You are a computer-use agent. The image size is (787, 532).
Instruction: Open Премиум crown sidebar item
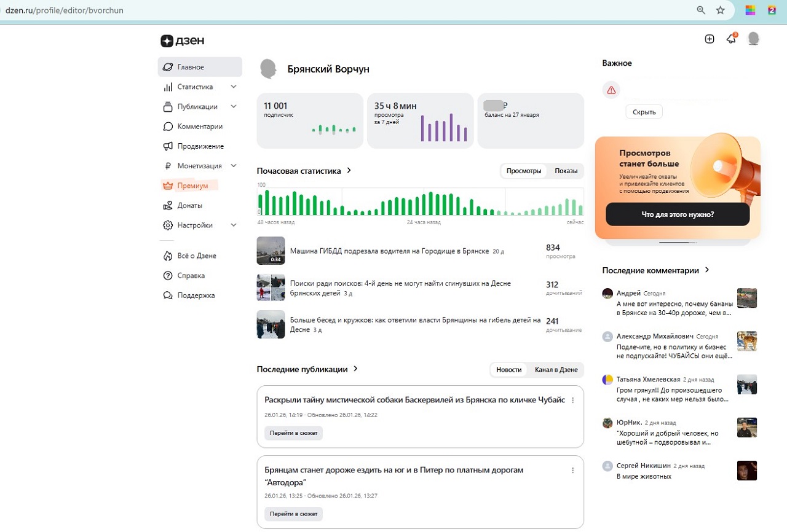click(192, 186)
